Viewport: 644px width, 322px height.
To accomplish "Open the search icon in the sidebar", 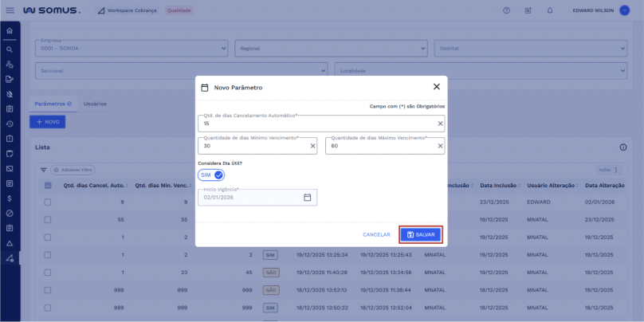I will tap(10, 49).
